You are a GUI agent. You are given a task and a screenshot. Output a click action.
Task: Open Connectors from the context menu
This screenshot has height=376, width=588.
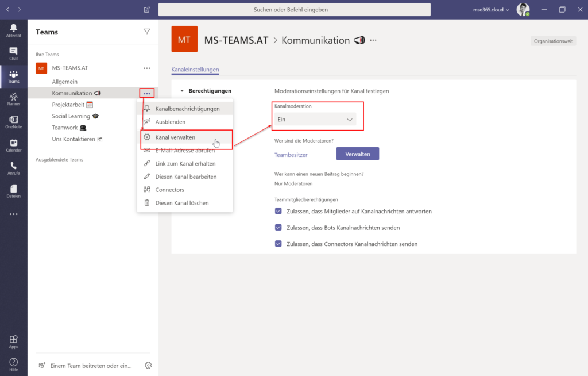click(x=185, y=190)
